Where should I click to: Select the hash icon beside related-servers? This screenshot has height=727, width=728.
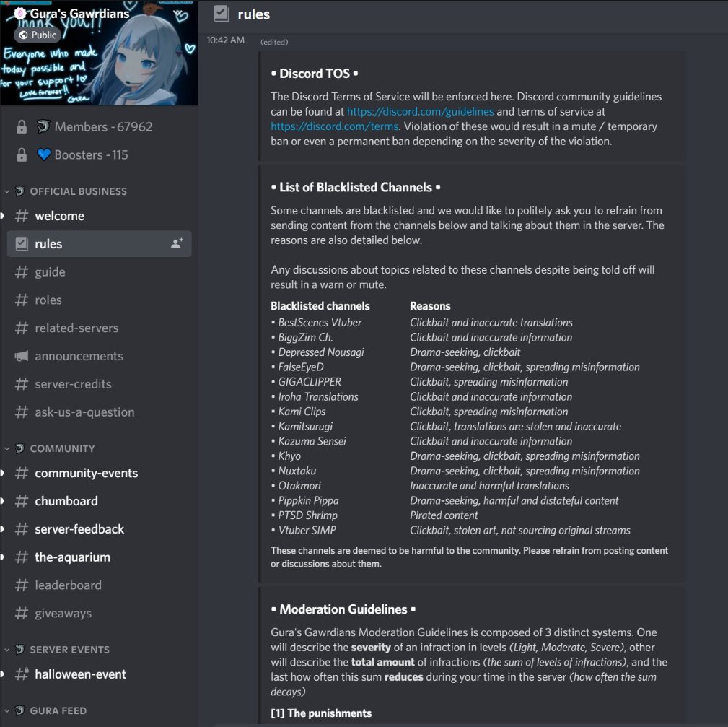click(x=22, y=328)
